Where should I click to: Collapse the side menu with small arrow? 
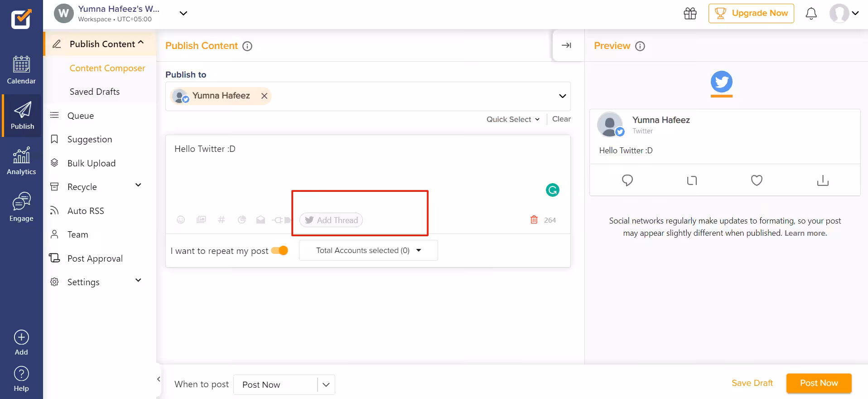tap(159, 379)
